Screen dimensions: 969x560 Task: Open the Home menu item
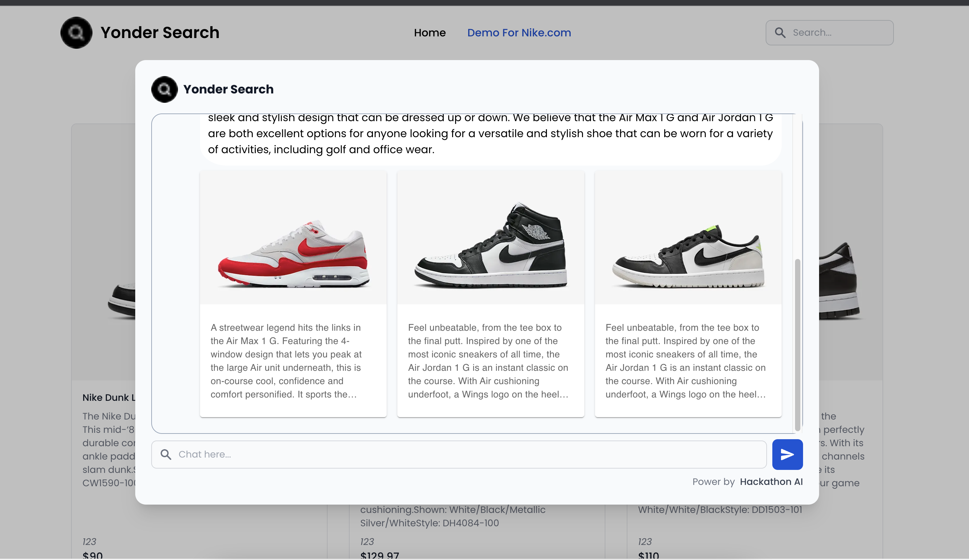[x=429, y=33]
